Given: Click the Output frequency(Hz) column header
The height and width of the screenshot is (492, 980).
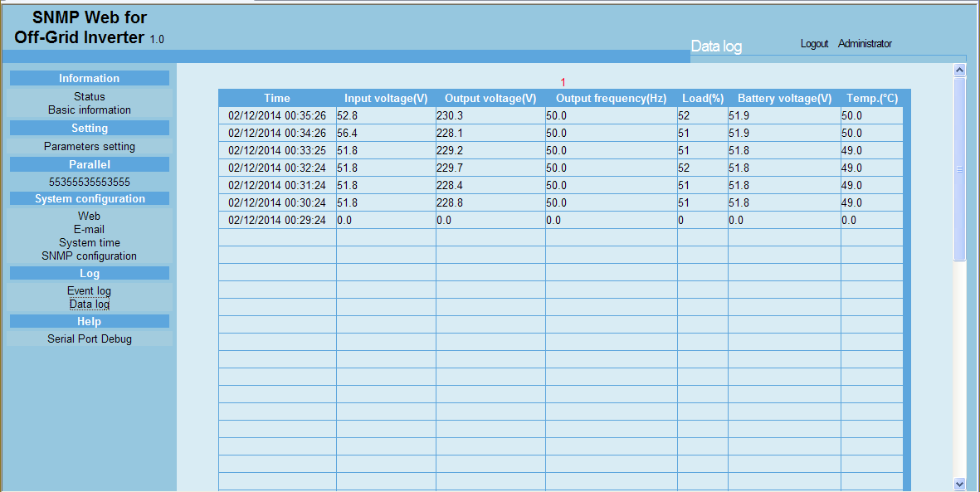Looking at the screenshot, I should (x=612, y=98).
